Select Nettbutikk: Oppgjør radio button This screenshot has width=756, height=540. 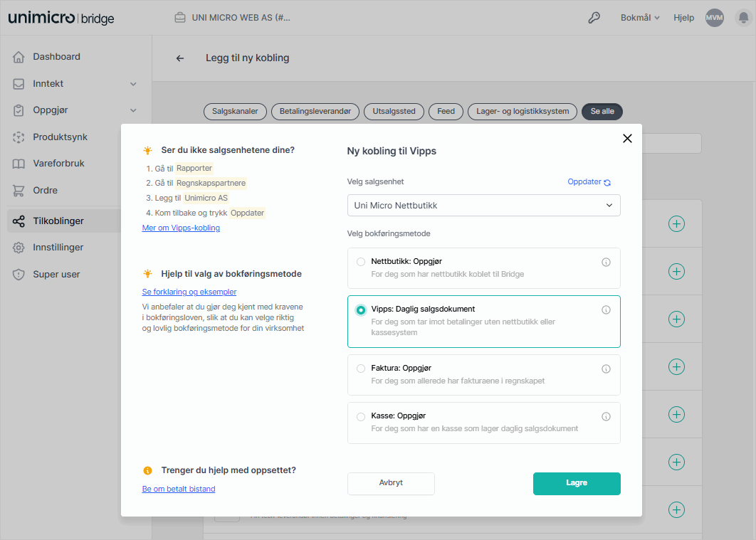point(361,262)
